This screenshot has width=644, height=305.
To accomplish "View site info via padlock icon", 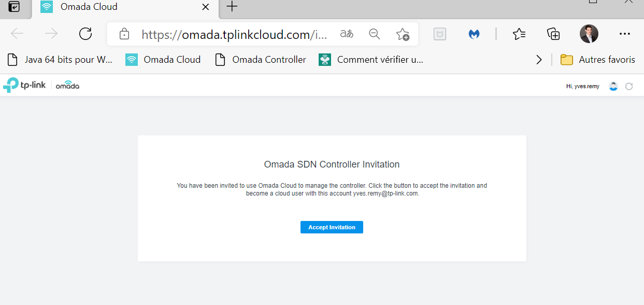I will (x=124, y=34).
